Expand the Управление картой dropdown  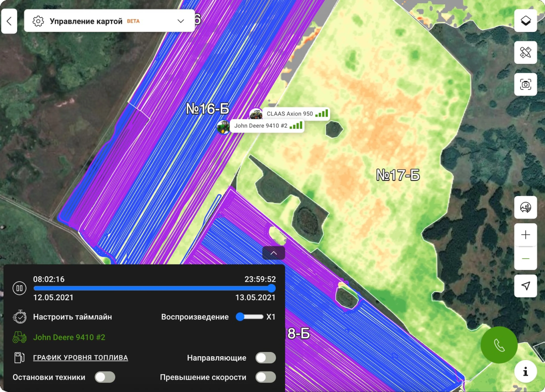click(181, 21)
